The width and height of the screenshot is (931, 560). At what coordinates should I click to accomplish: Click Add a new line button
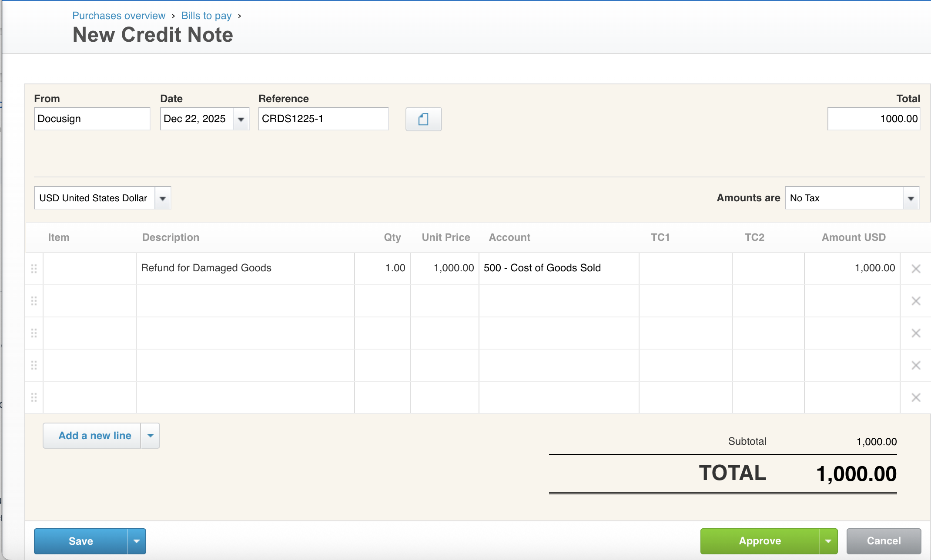[92, 436]
